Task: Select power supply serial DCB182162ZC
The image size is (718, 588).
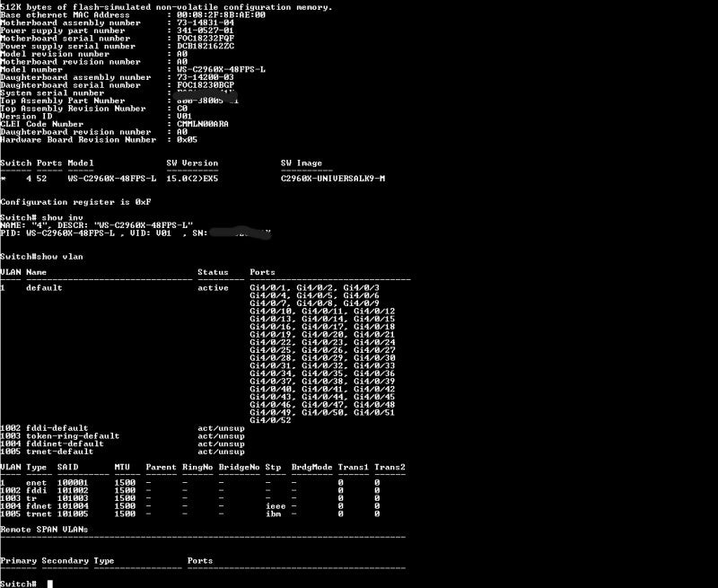Action: pos(206,47)
